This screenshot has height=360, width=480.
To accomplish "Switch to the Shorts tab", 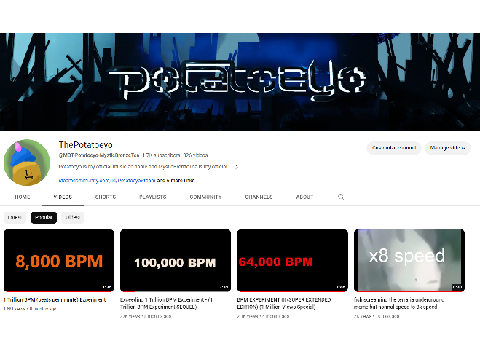I will (x=106, y=197).
